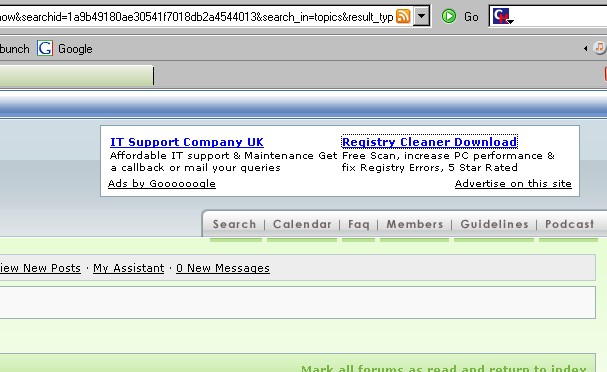Click the RSS feed icon in address bar

(403, 16)
